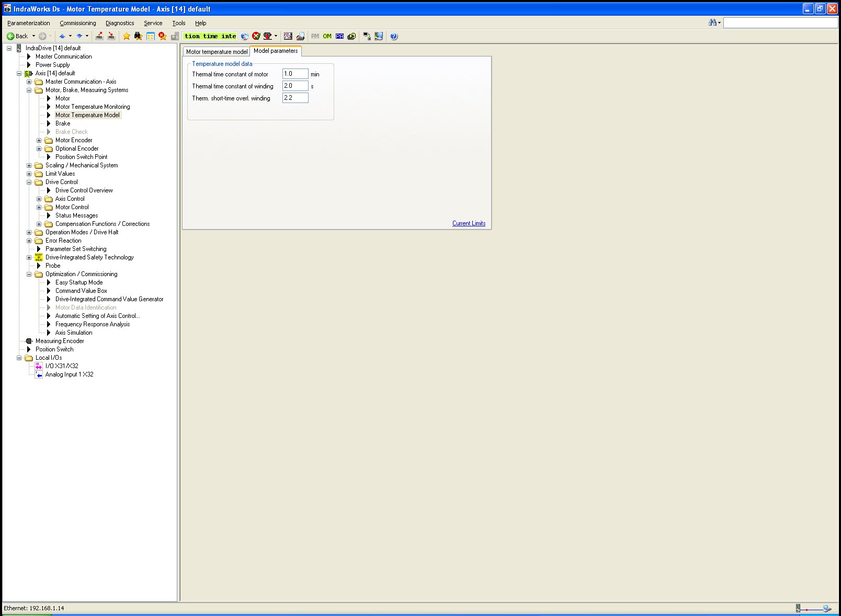This screenshot has width=841, height=616.
Task: Click the red X clear error icon
Action: [256, 36]
